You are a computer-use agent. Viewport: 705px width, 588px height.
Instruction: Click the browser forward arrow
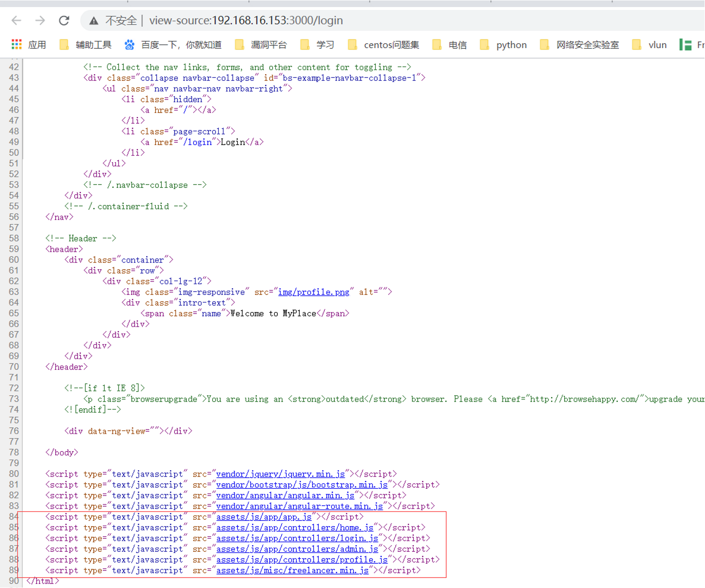[40, 20]
